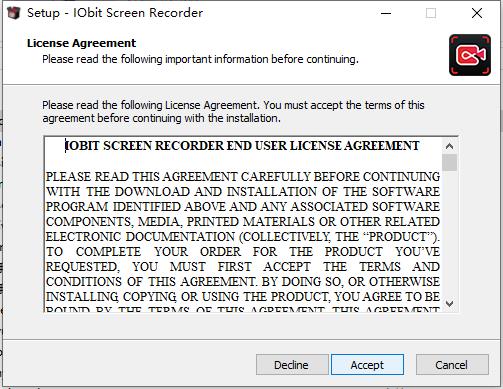Click the setup box icon in title bar
The height and width of the screenshot is (389, 503).
[x=14, y=13]
